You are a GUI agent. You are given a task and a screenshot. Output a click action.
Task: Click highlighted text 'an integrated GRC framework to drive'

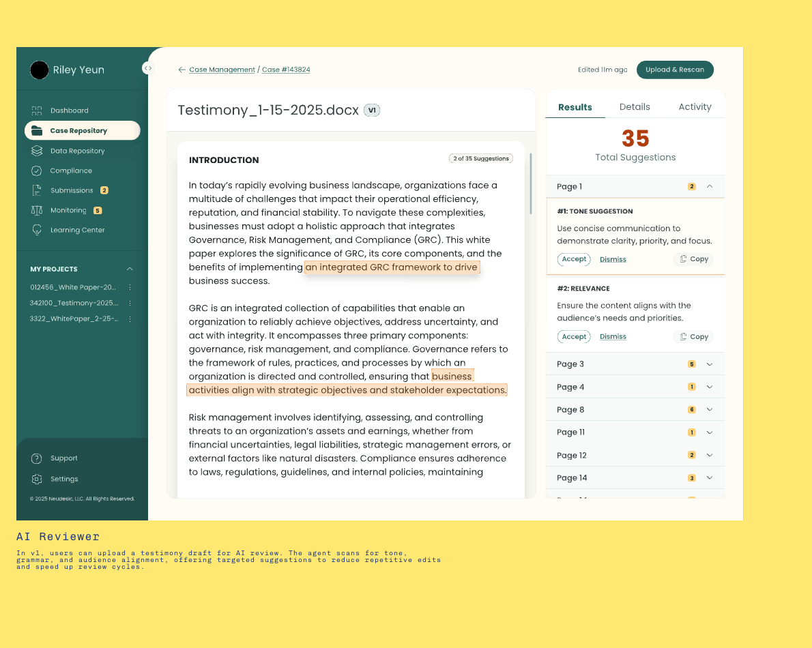point(392,267)
